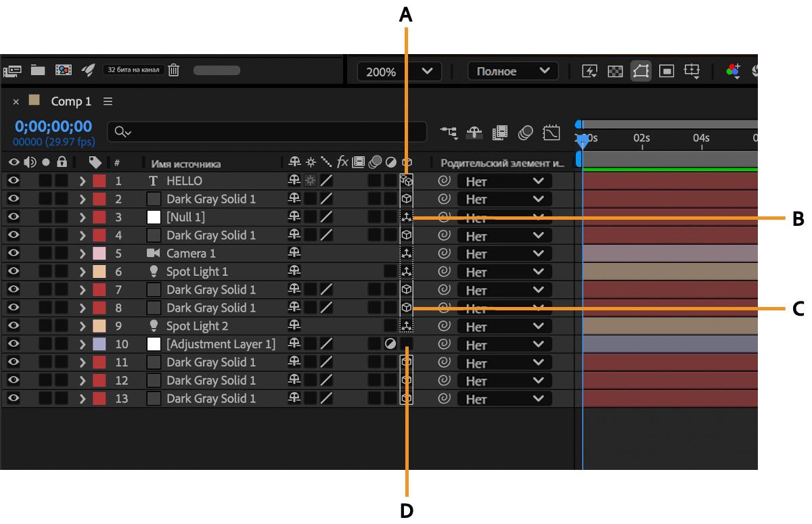Click the Camera 1 layer bar in timeline

click(670, 254)
